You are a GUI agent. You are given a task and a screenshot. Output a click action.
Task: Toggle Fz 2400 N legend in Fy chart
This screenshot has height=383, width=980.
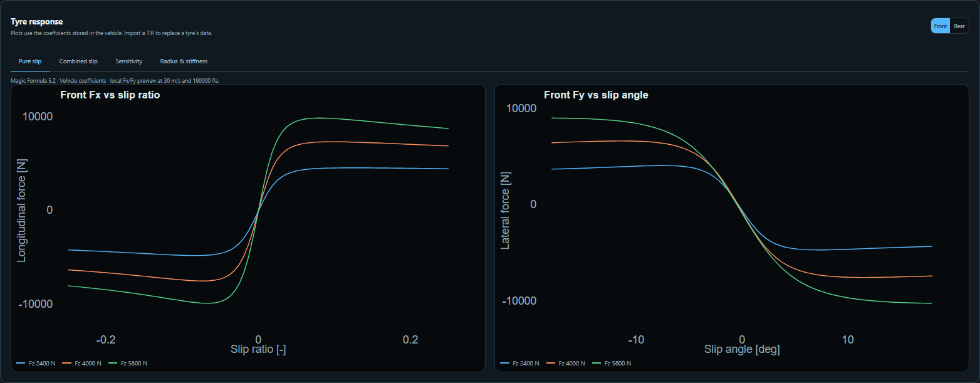click(x=520, y=364)
